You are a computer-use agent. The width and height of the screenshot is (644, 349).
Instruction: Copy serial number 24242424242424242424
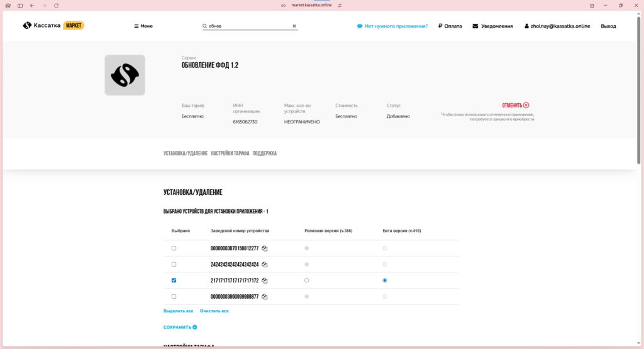click(x=265, y=264)
